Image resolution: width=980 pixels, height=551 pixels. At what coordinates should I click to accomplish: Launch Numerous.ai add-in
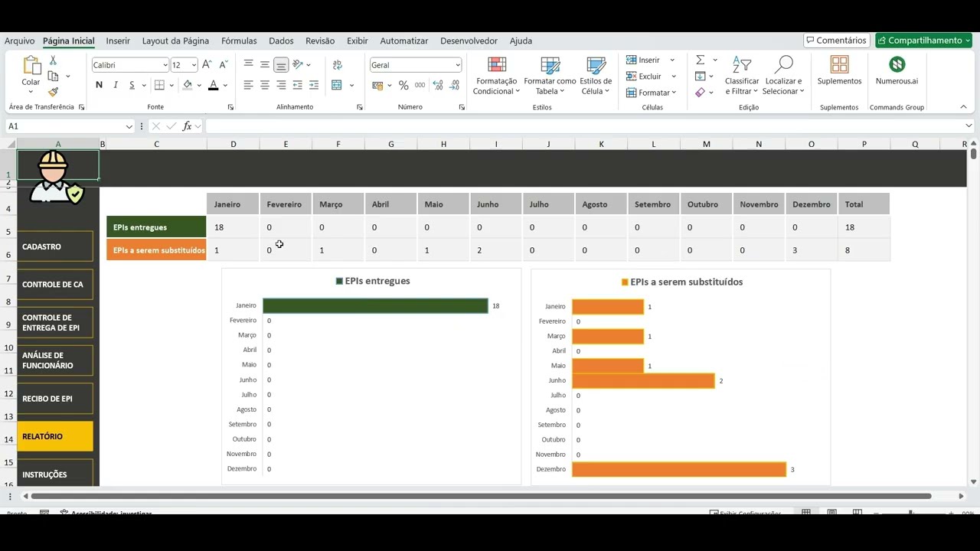point(897,70)
